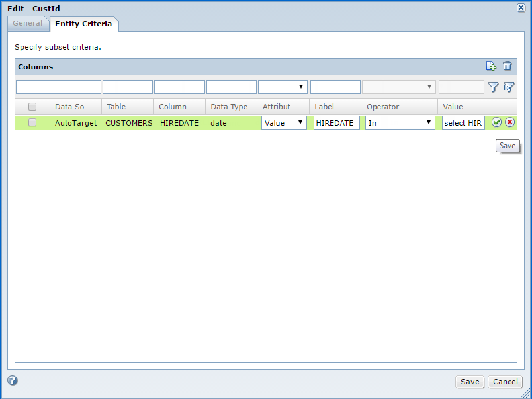Select the date data type cell
Screen dimensions: 532x399
[x=218, y=123]
